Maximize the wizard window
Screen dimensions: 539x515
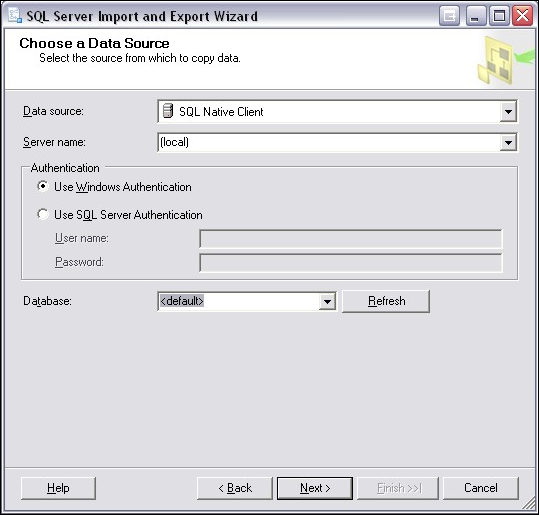(x=499, y=16)
